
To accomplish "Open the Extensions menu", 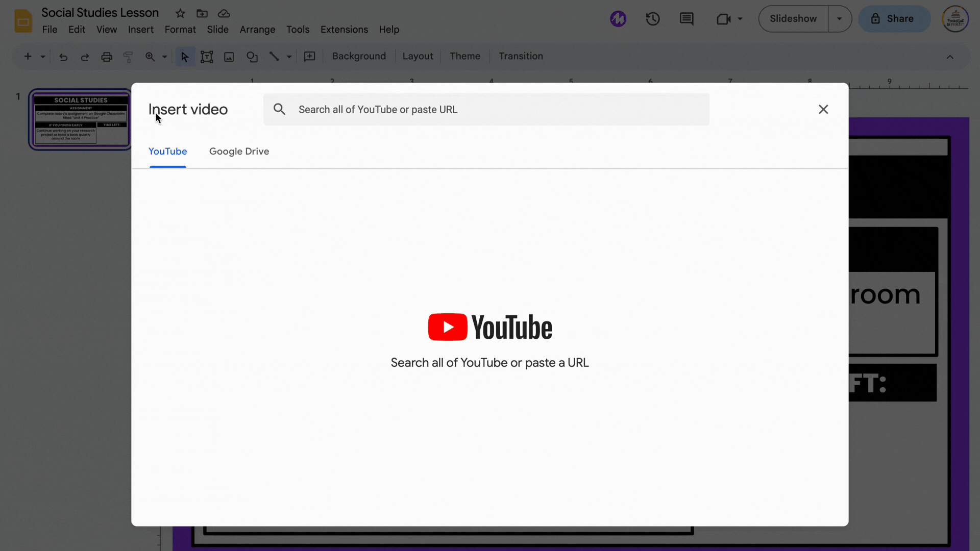I will (x=344, y=30).
